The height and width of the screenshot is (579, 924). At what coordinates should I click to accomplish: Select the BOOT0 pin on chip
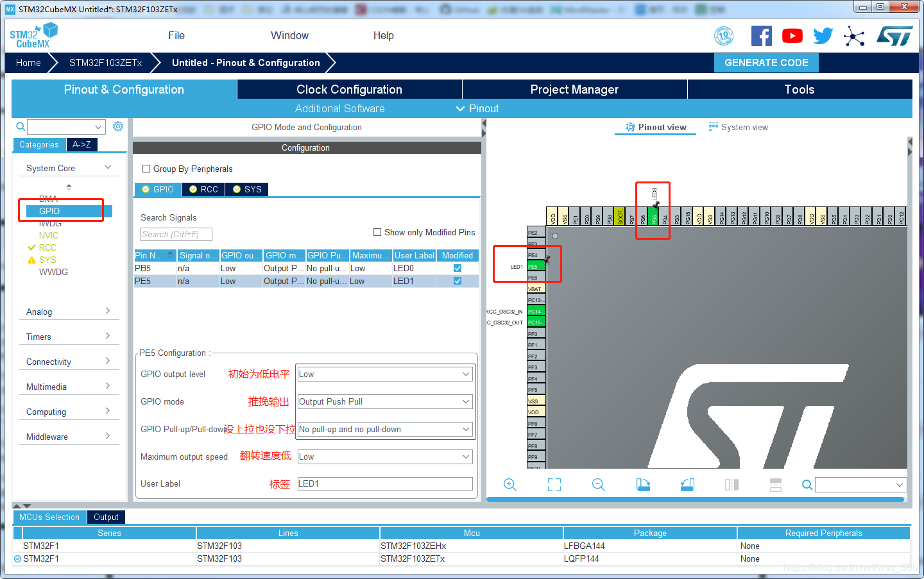pos(620,216)
